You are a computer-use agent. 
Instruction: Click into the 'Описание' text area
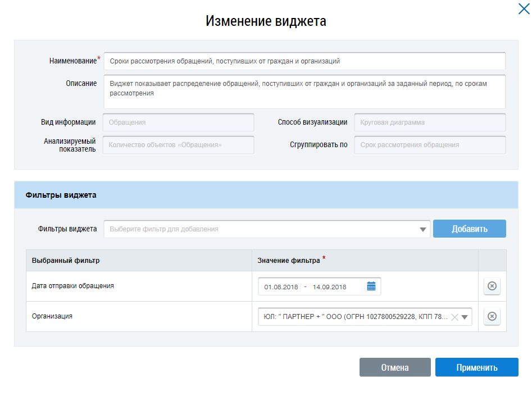304,92
